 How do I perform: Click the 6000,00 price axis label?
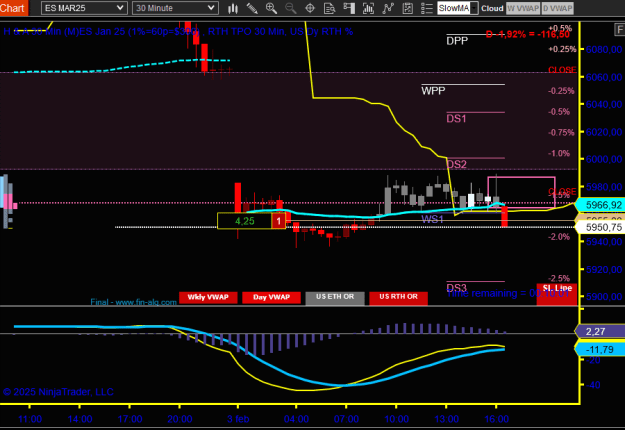[603, 159]
